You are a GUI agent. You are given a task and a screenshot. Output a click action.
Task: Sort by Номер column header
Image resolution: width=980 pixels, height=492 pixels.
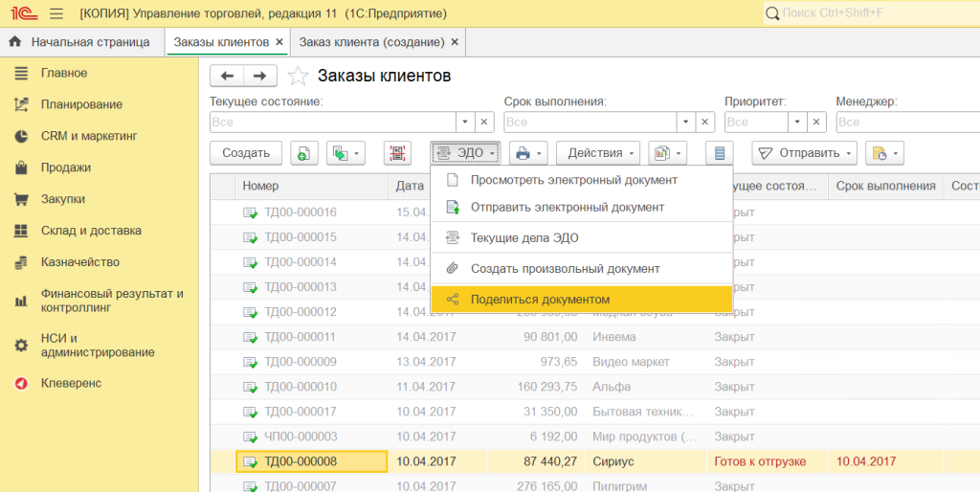311,187
